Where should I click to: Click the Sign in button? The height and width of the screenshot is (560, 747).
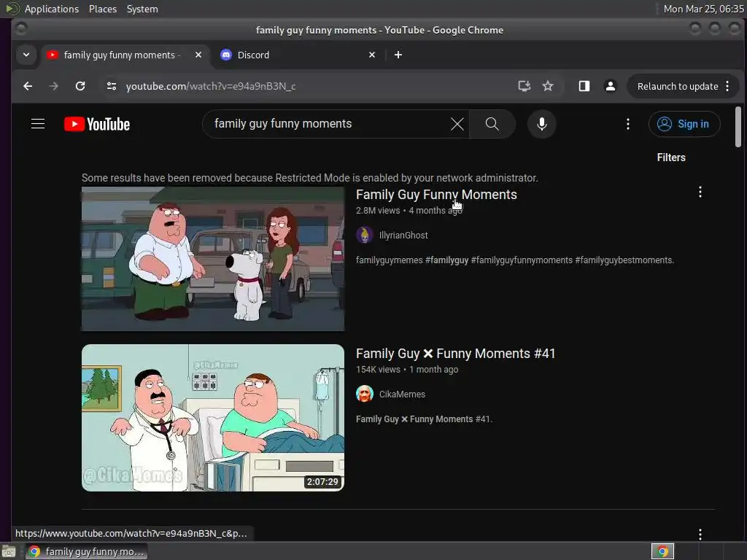tap(684, 124)
